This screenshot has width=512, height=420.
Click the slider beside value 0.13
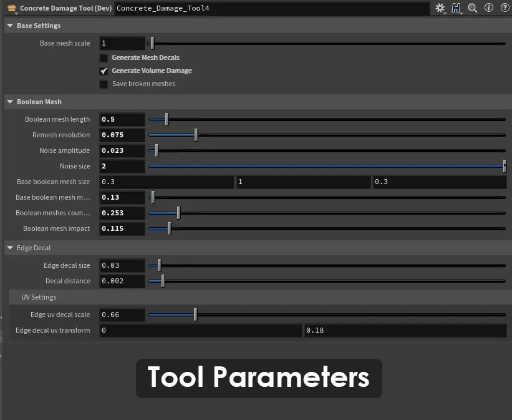click(x=327, y=197)
